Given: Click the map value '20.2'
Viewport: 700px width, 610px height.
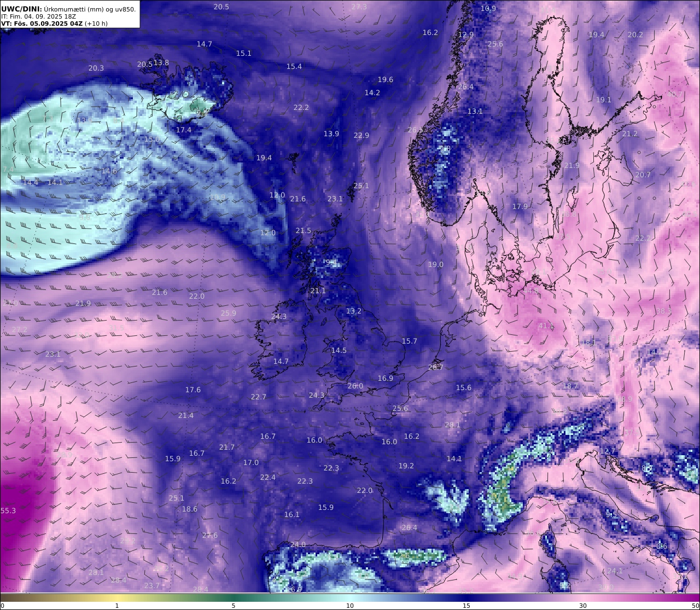Looking at the screenshot, I should 635,35.
